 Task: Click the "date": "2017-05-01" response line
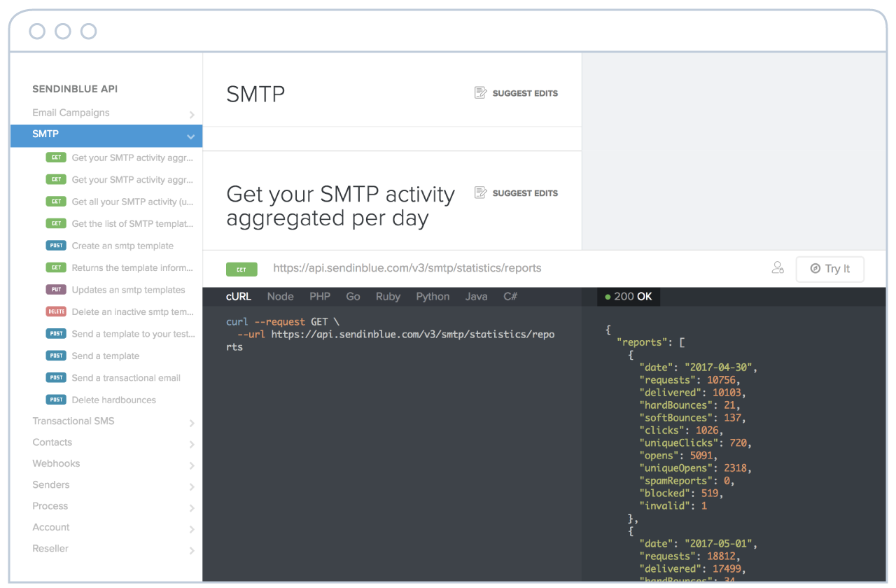click(x=698, y=544)
